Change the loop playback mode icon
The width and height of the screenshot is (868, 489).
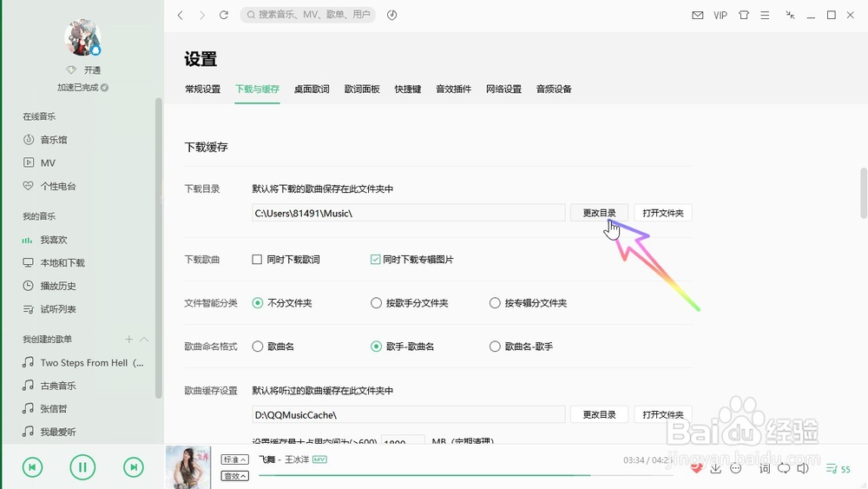coord(784,468)
